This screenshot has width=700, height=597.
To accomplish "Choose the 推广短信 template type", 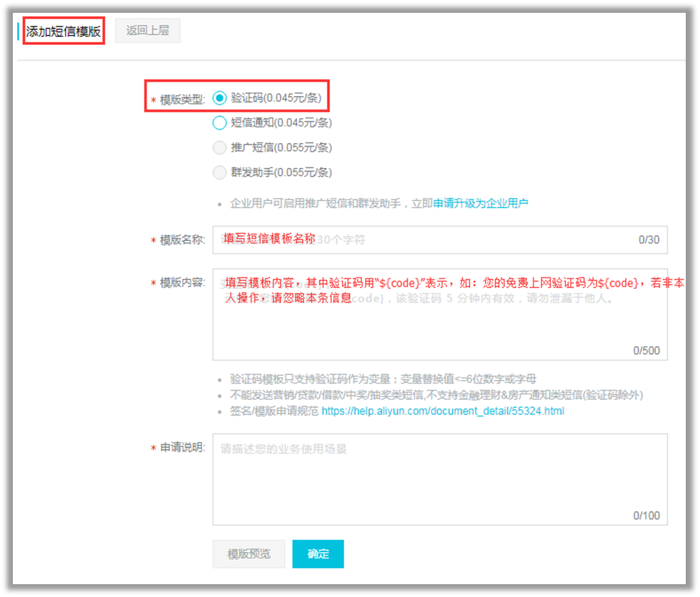I will tap(220, 147).
